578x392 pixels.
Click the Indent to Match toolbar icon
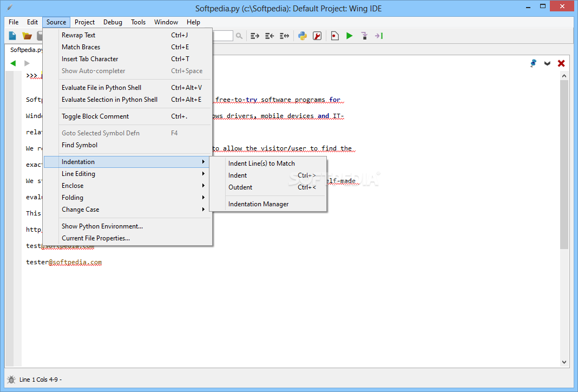click(x=284, y=36)
